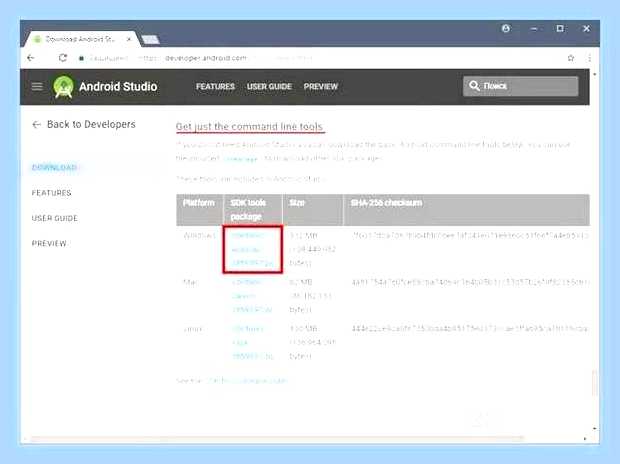This screenshot has width=620, height=464.
Task: Click the Mac platform cell
Action: [x=190, y=282]
